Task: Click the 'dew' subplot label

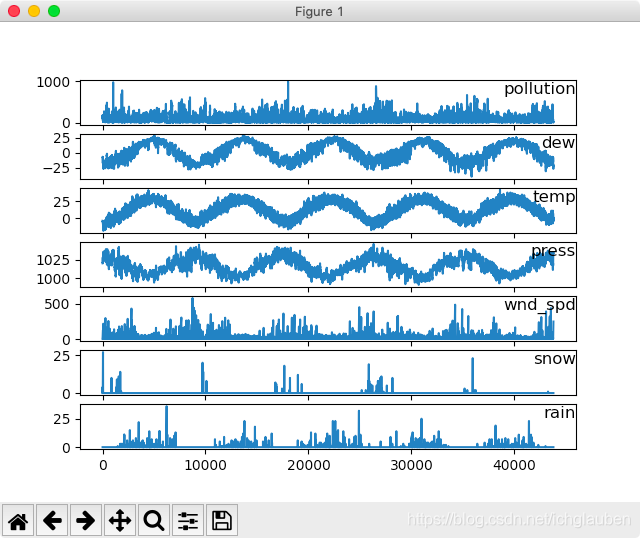Action: pyautogui.click(x=558, y=142)
